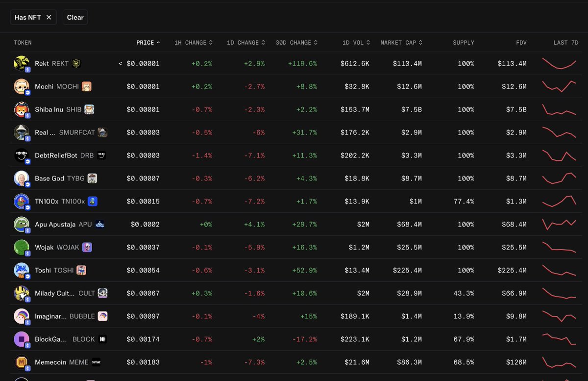Click Shiba Inu's $153.7M volume value
Viewport: 588px width, 381px height.
(x=355, y=110)
